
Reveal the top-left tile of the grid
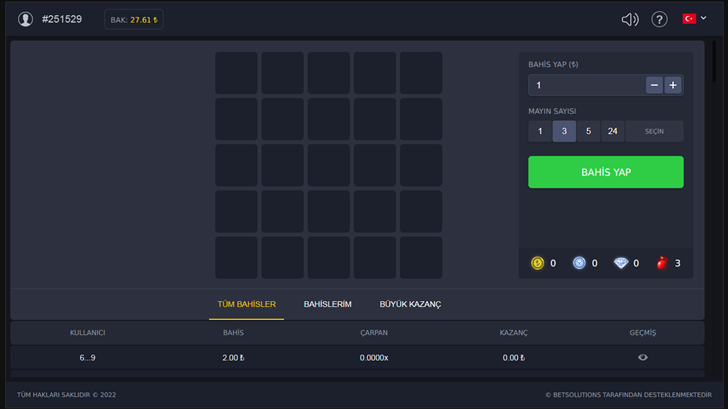point(236,73)
